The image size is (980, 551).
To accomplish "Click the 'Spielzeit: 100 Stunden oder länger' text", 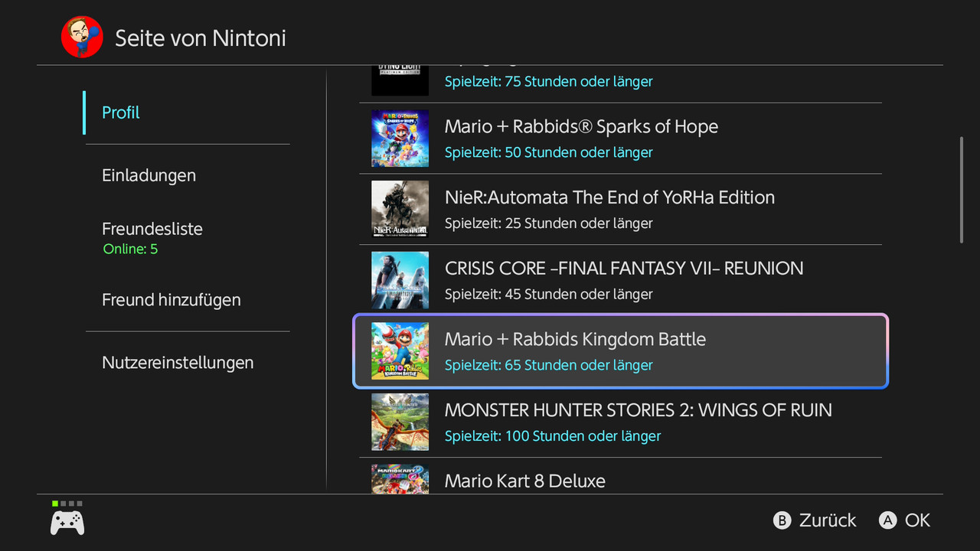I will [553, 436].
